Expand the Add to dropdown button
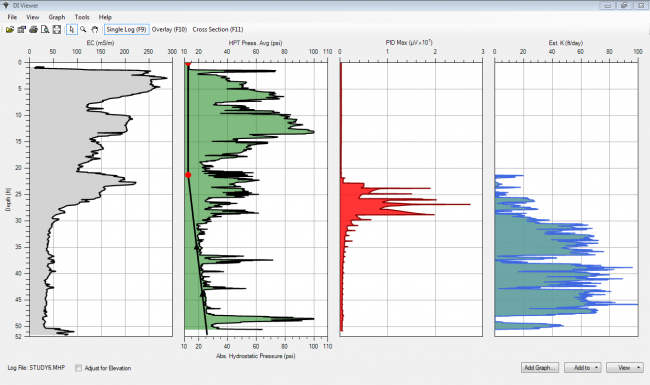 (x=582, y=368)
